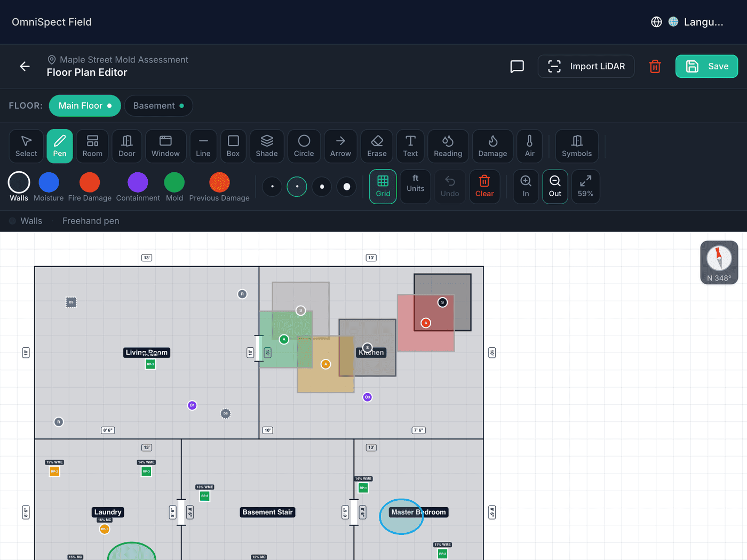Zoom in on the floor plan
This screenshot has width=747, height=560.
pyautogui.click(x=526, y=187)
